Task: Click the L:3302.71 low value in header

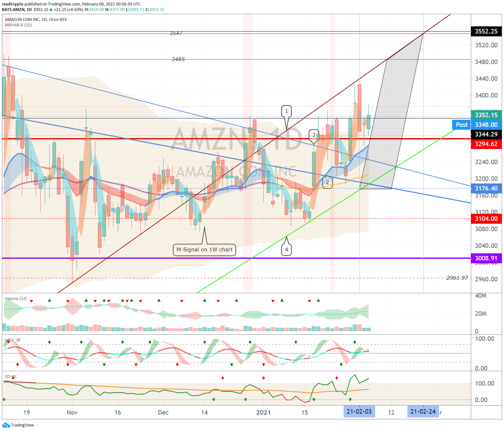Action: coord(135,10)
